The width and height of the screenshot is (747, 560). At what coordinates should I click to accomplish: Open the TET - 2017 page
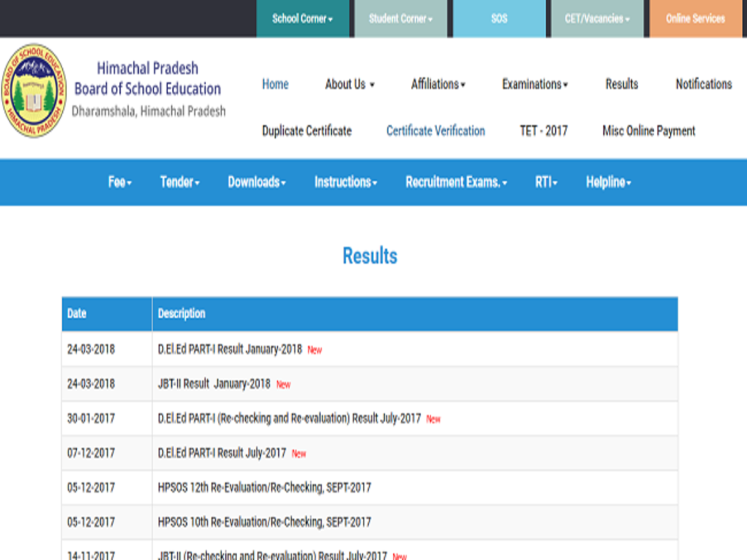543,131
